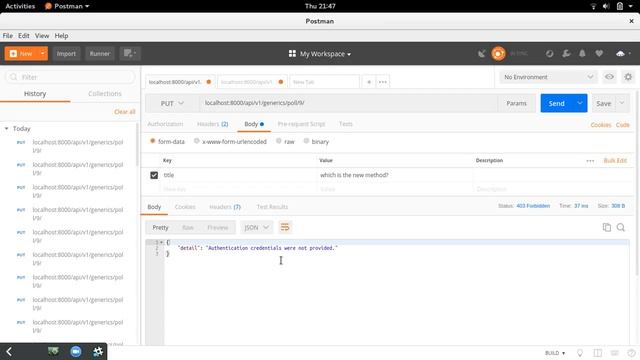Copy the response body to clipboard
640x360 pixels.
pos(607,227)
